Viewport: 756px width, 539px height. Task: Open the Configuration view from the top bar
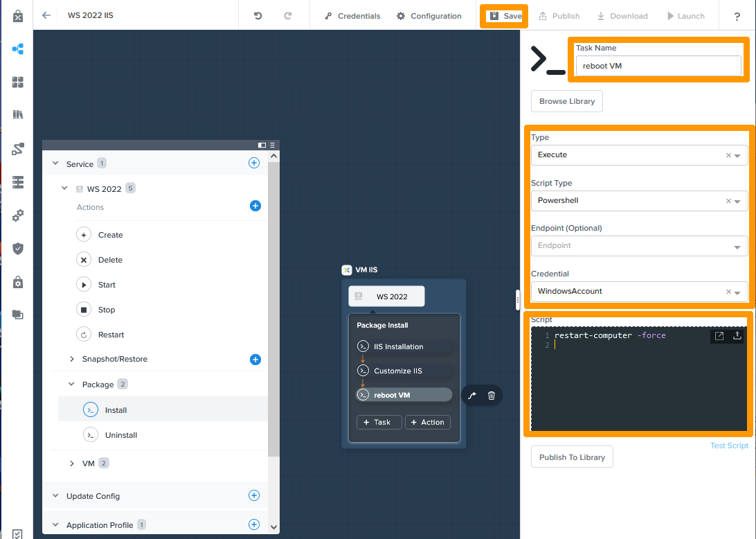[x=429, y=16]
